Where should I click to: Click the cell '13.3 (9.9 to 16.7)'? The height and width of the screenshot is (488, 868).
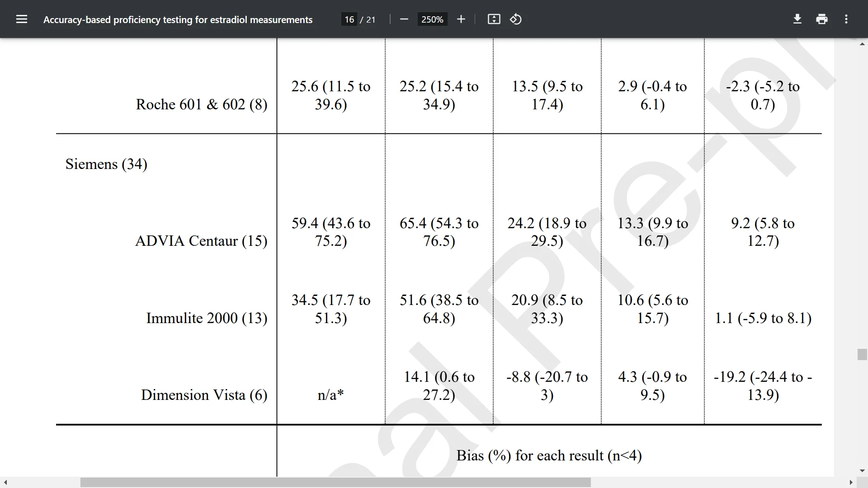point(653,232)
